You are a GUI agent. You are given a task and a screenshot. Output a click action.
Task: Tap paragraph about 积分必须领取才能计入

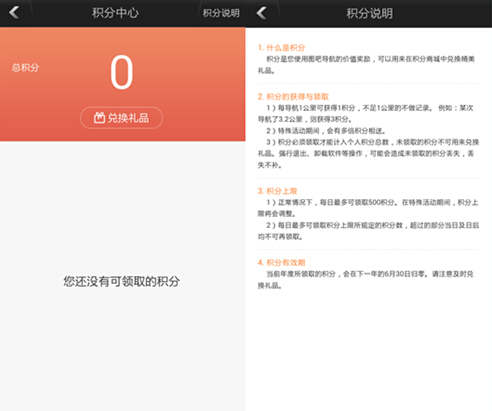coord(368,154)
